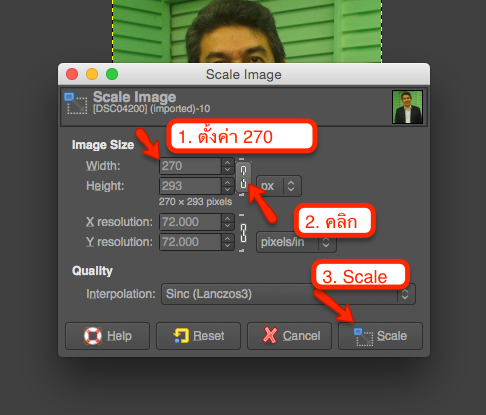486x415 pixels.
Task: Open Help with the lifebuoy button
Action: pos(107,336)
